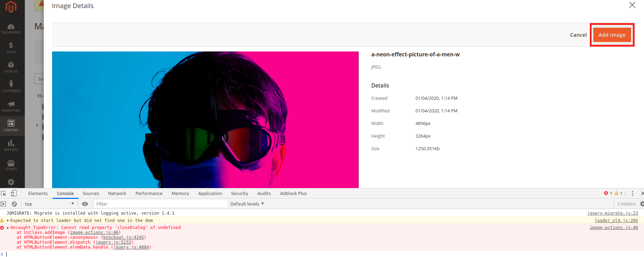Click the red error count indicator
The width and height of the screenshot is (644, 257).
608,193
